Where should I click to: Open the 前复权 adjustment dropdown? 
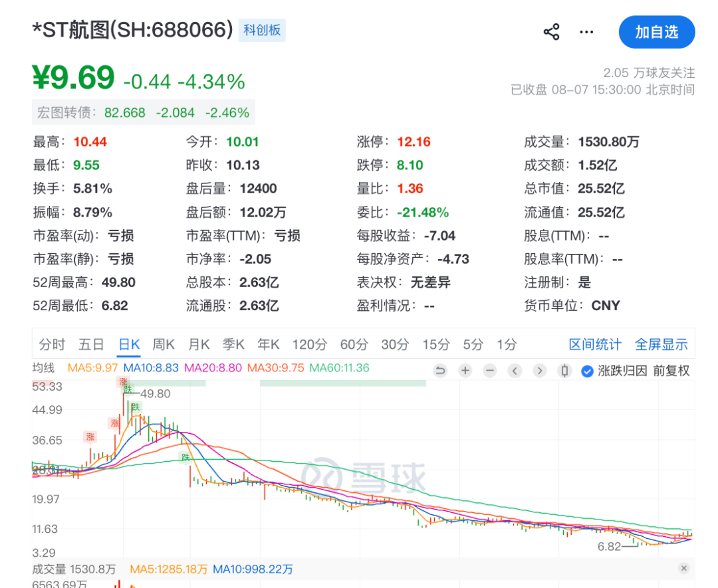click(x=671, y=371)
